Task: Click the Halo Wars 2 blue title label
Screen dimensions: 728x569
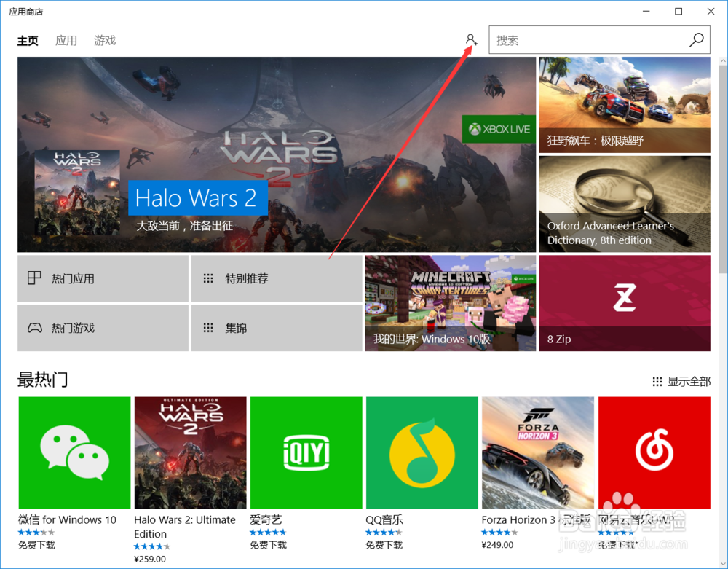Action: pyautogui.click(x=198, y=198)
